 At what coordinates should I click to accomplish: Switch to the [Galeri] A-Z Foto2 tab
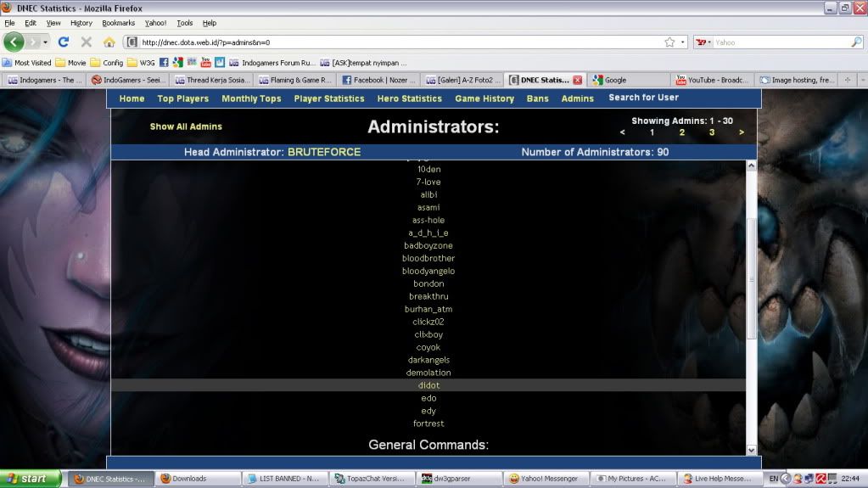(x=462, y=80)
